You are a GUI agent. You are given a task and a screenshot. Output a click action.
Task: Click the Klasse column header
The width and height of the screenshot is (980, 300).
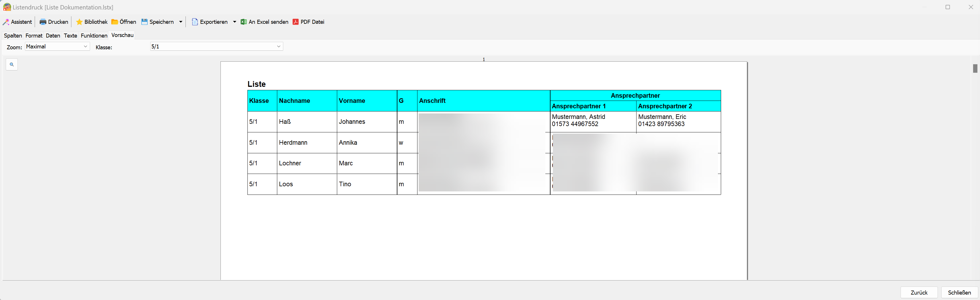262,101
